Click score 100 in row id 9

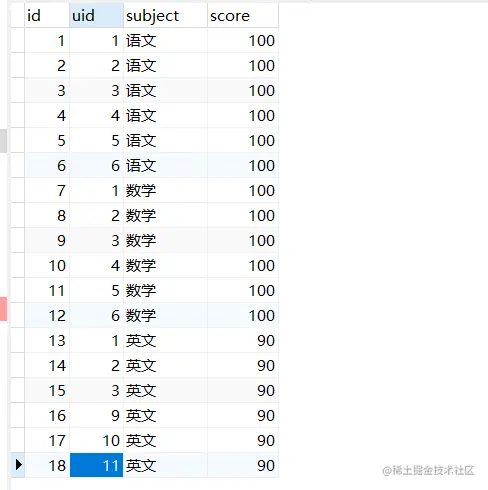pyautogui.click(x=243, y=240)
